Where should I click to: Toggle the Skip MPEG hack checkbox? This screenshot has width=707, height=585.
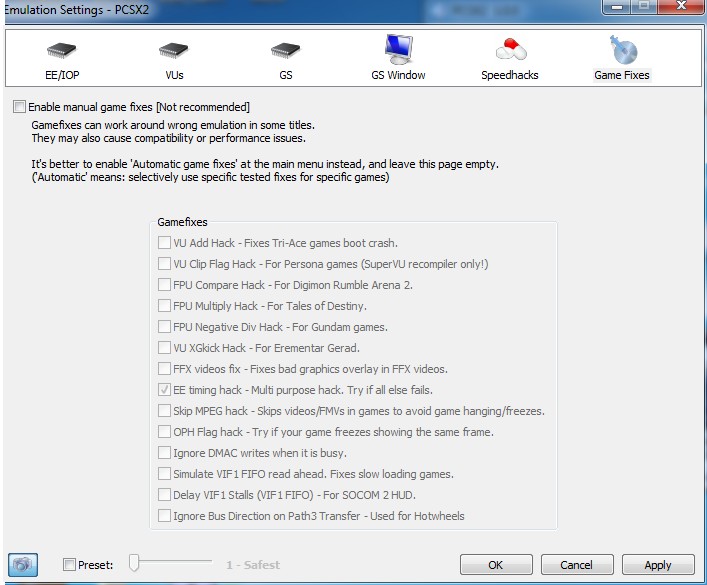click(x=164, y=410)
